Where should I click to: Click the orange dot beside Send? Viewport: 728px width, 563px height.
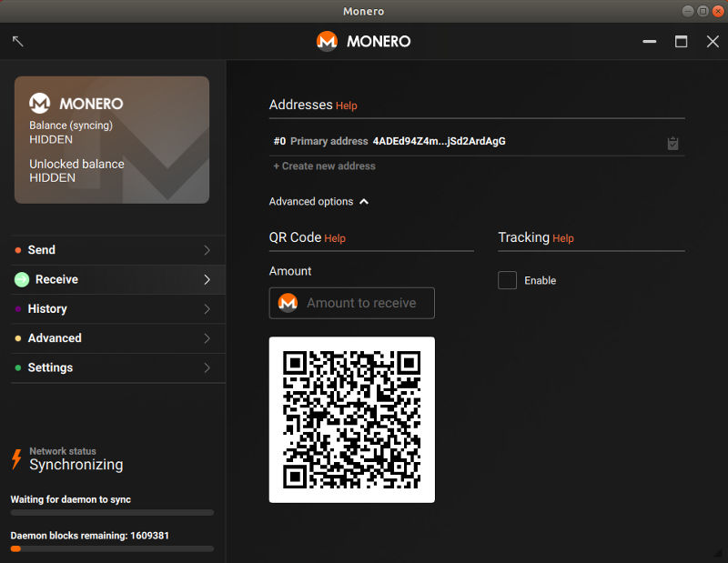coord(19,249)
